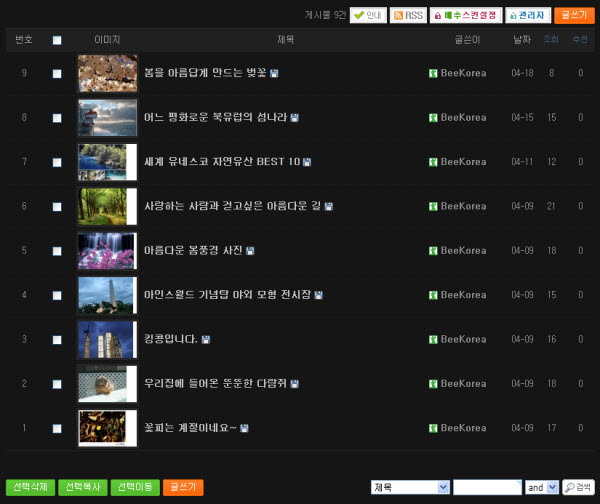The image size is (600, 504).
Task: Check the box for post number 5
Action: (57, 251)
